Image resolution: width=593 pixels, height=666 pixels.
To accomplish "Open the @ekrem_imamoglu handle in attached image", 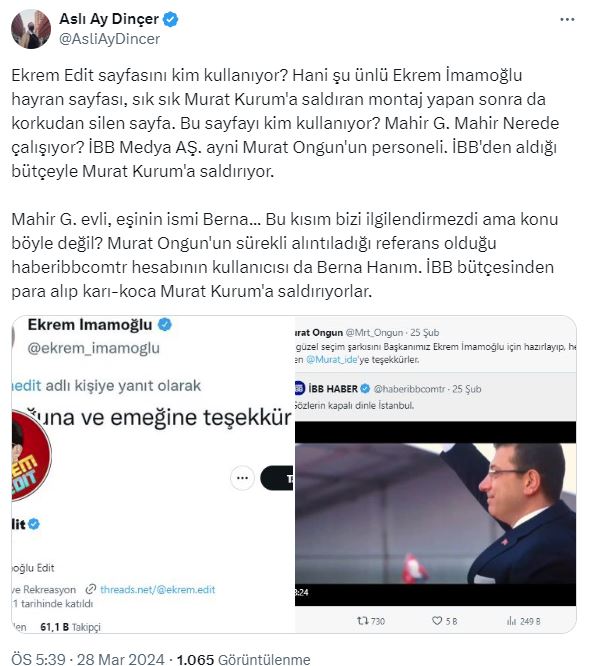I will [x=93, y=348].
